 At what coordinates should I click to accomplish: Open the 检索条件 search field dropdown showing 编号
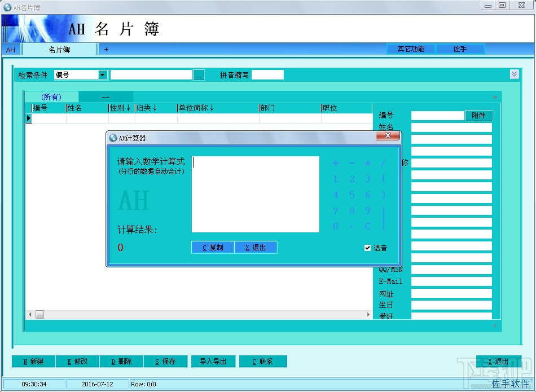pos(102,74)
